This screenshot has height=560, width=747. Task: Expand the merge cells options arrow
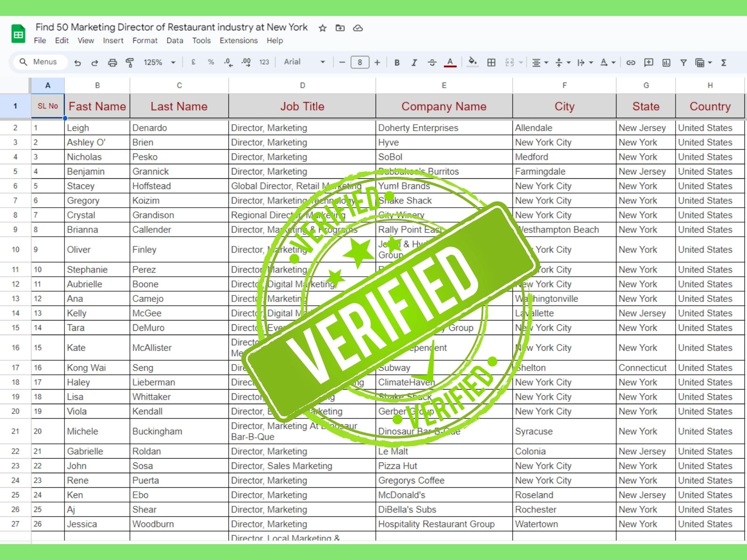pyautogui.click(x=521, y=63)
